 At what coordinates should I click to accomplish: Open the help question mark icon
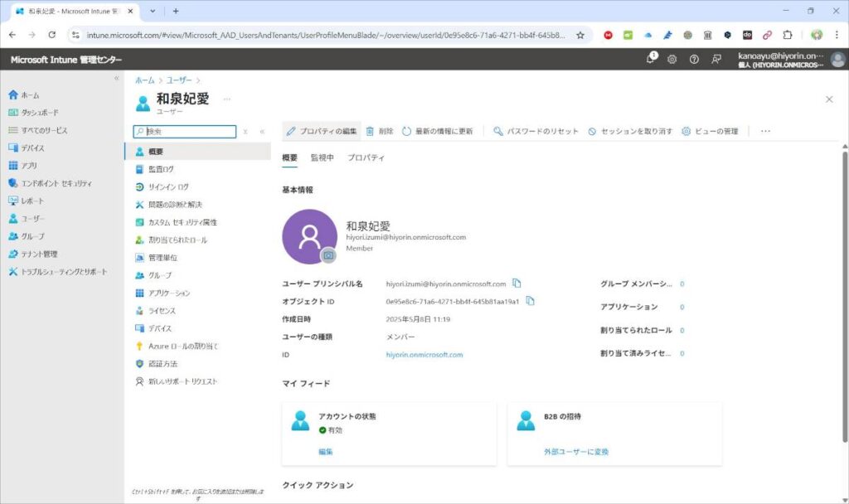click(694, 60)
